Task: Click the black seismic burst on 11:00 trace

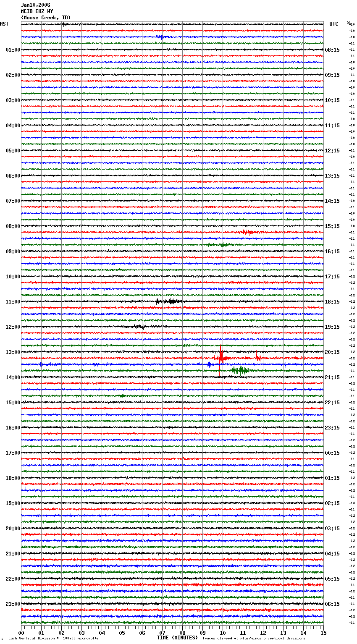Action: (x=168, y=301)
